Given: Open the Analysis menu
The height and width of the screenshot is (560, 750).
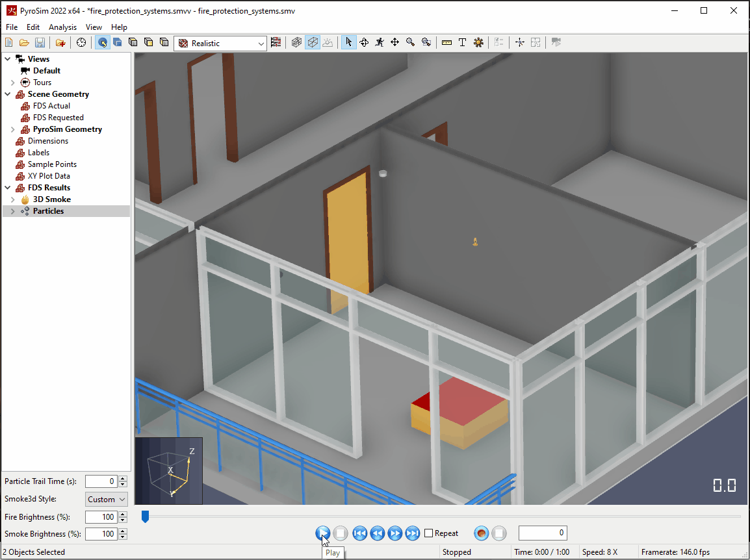Looking at the screenshot, I should tap(62, 27).
